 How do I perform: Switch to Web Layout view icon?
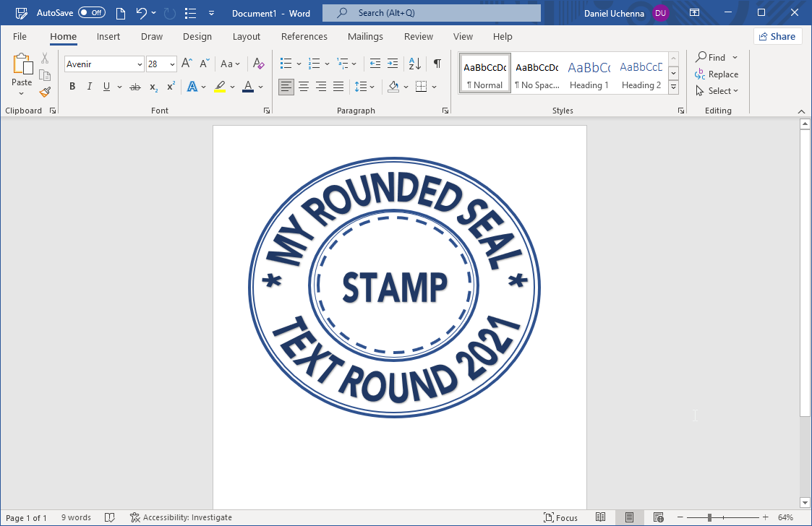pyautogui.click(x=659, y=517)
